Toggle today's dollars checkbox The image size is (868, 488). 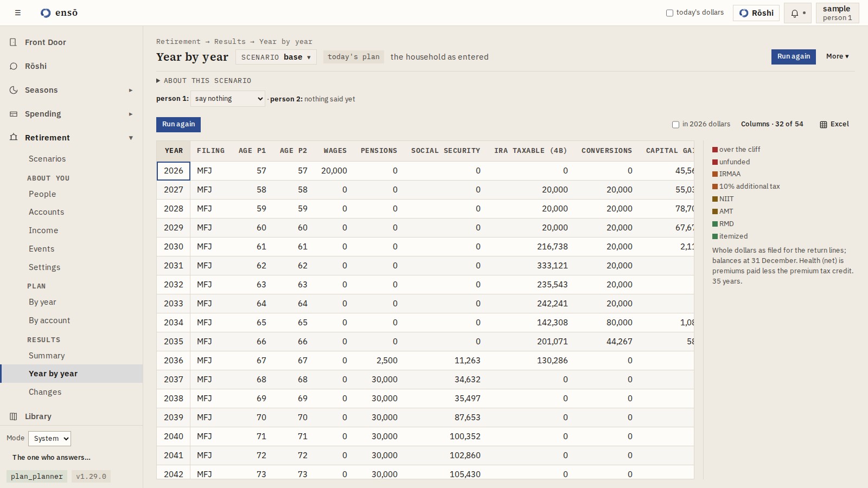click(x=669, y=13)
